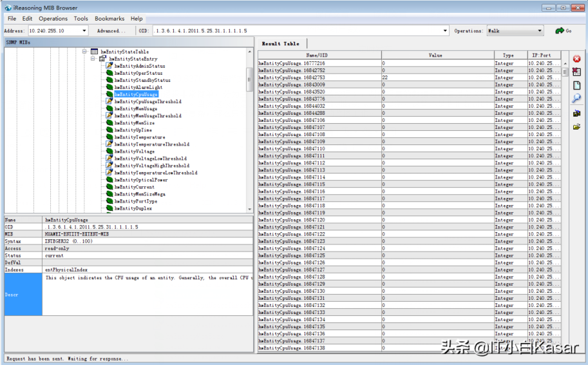Image resolution: width=588 pixels, height=365 pixels.
Task: Open the Tools menu
Action: pyautogui.click(x=81, y=19)
